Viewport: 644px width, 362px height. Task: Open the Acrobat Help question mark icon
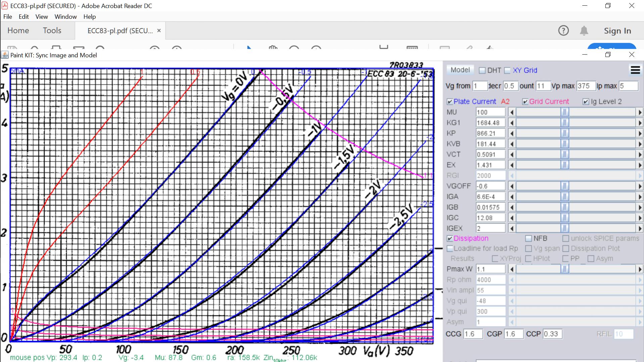point(563,31)
